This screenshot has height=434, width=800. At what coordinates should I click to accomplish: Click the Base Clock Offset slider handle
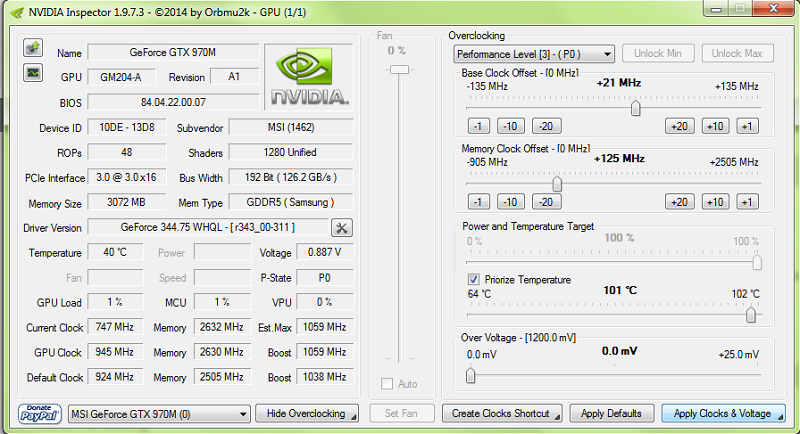point(635,108)
